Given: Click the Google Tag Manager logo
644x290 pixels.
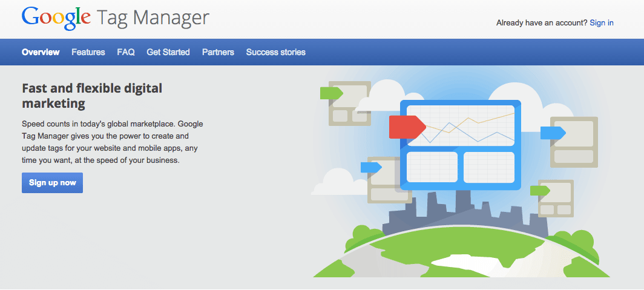Looking at the screenshot, I should [116, 18].
